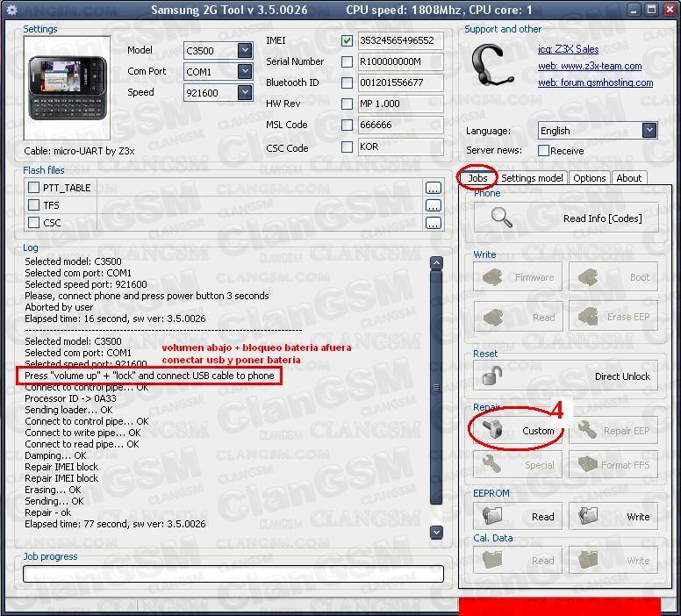
Task: Browse for CSC flash file
Action: pyautogui.click(x=433, y=223)
